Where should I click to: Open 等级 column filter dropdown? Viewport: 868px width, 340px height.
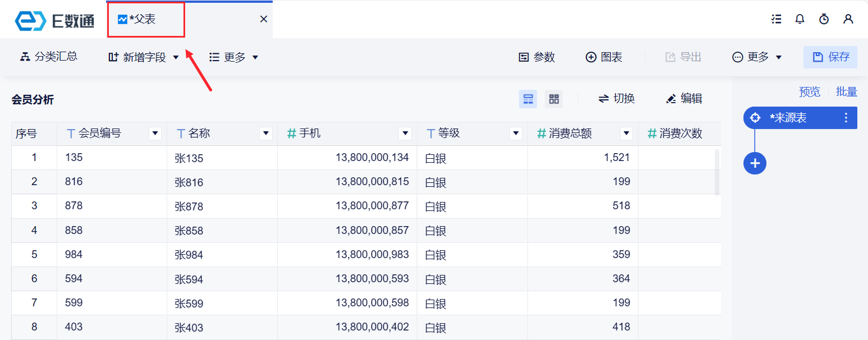(516, 134)
